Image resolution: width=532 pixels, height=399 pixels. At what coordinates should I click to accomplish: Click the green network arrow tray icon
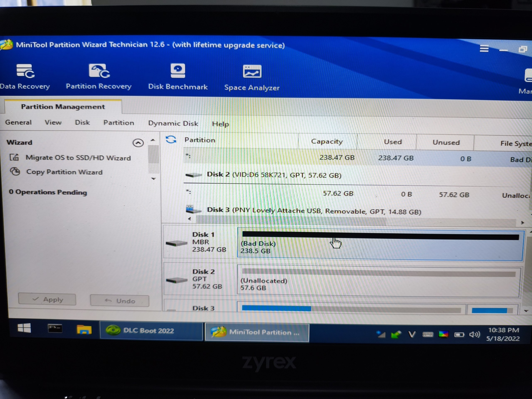396,334
